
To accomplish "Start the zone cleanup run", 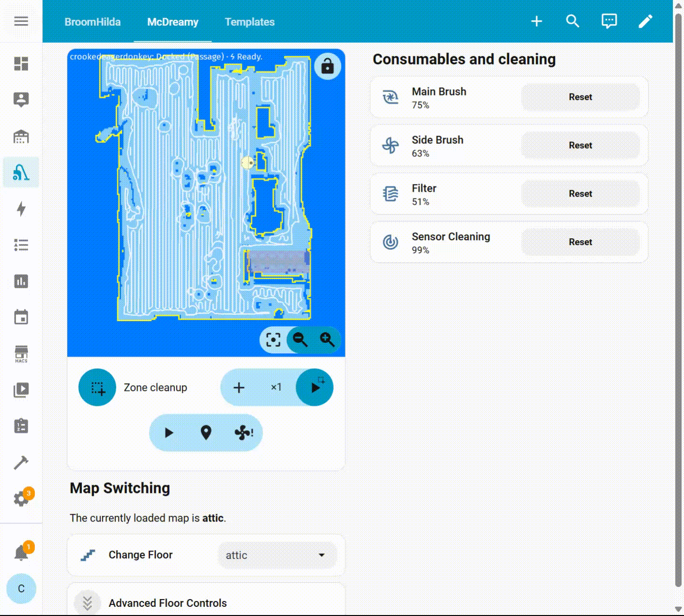I will (x=315, y=387).
